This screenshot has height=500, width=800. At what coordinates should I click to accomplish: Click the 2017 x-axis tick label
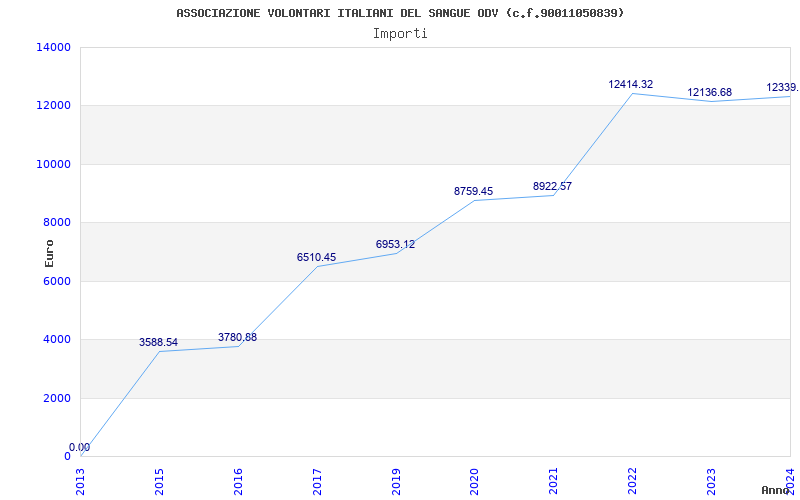coord(317,482)
